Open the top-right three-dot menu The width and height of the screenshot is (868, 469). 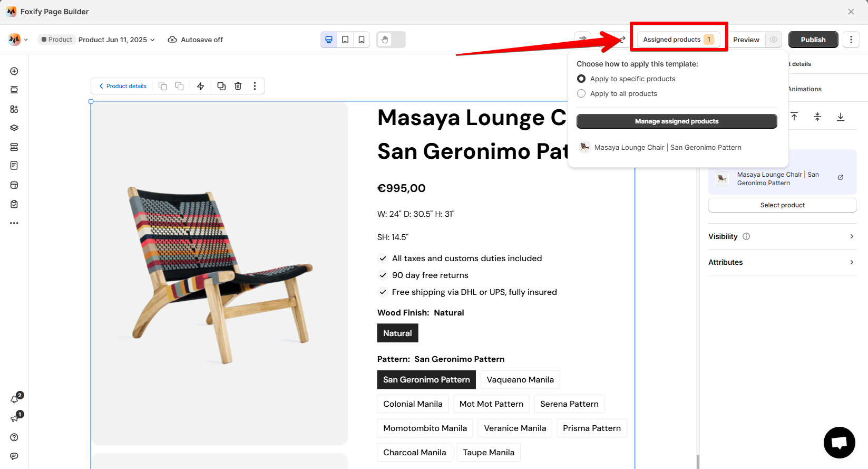click(851, 40)
